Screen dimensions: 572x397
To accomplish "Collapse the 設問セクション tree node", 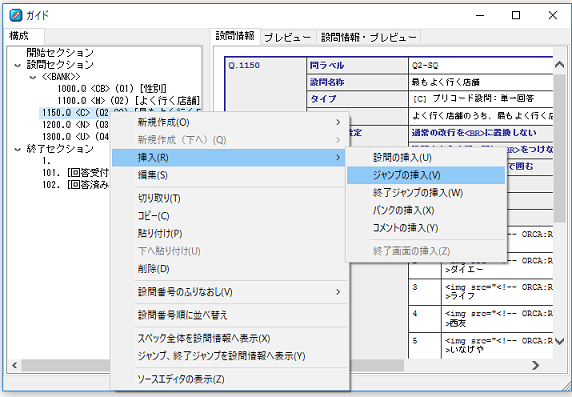I will [x=17, y=66].
